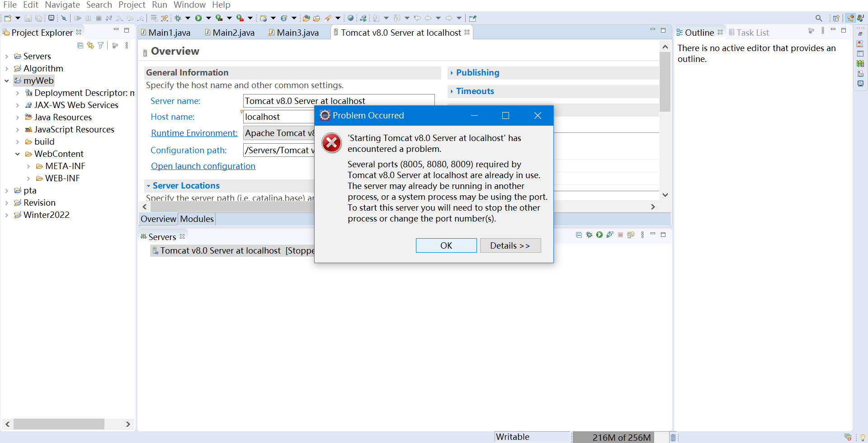
Task: Open Project Explorer View Menu dots icon
Action: point(127,45)
